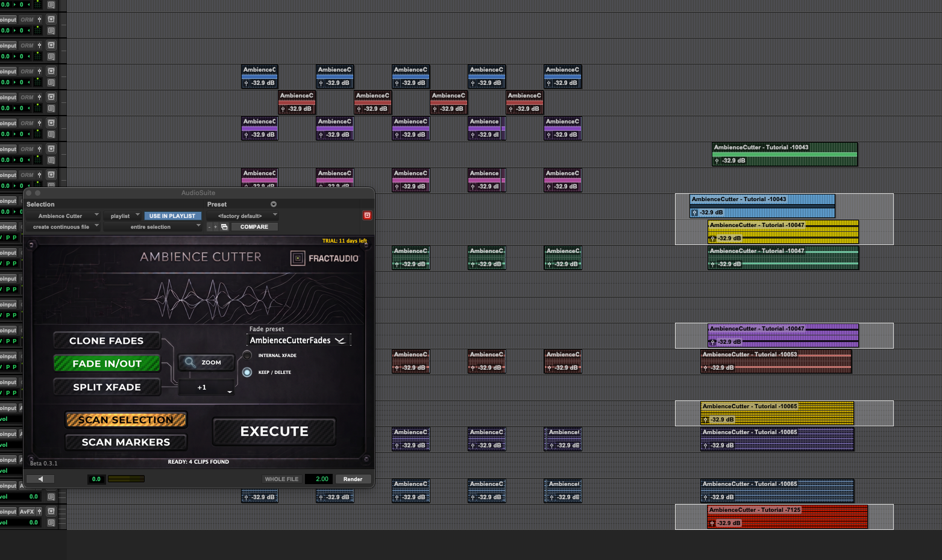The image size is (942, 560).
Task: Click square-in-square icon on blue AmbienceC clips track
Action: [51, 71]
